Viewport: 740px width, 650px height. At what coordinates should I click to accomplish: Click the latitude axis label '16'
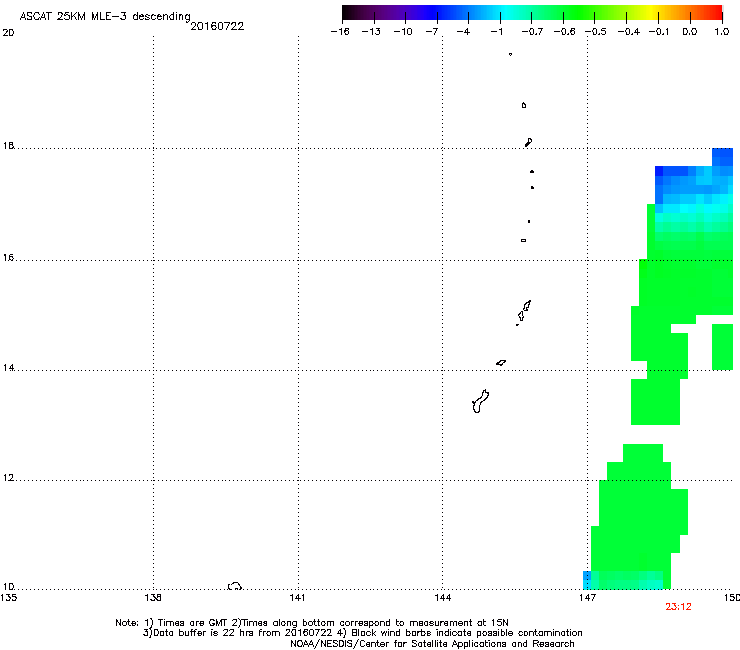pyautogui.click(x=8, y=257)
